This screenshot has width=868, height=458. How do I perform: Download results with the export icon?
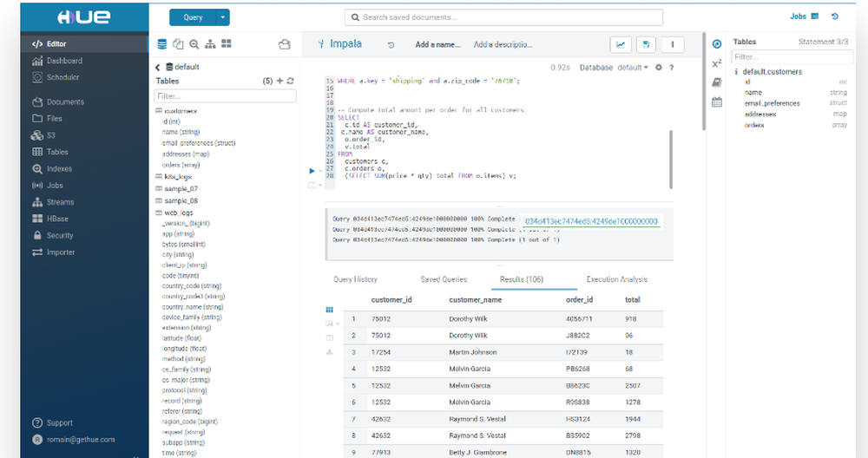click(x=329, y=352)
